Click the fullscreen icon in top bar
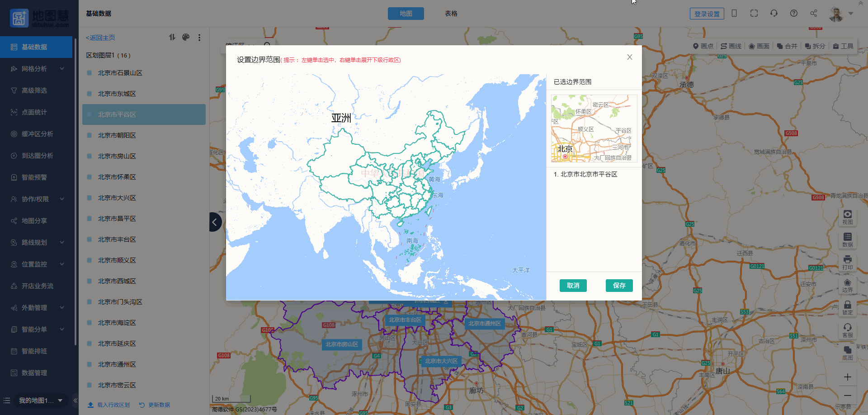 [754, 14]
